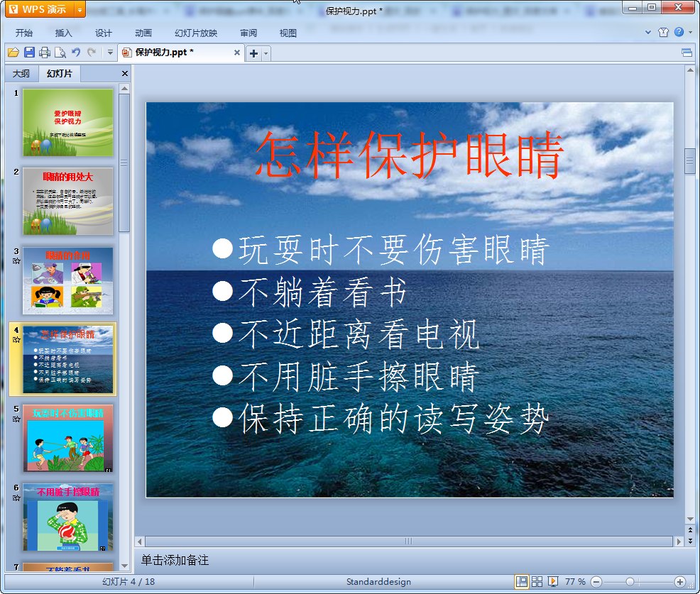Expand the Help dropdown arrow
700x594 pixels.
[690, 32]
